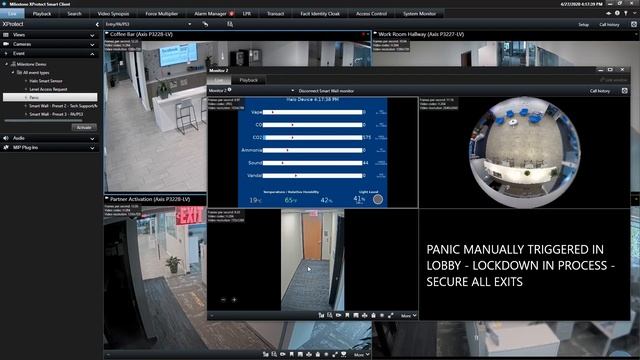
Task: Expand the MIP Plug-ins pane
Action: tap(92, 148)
